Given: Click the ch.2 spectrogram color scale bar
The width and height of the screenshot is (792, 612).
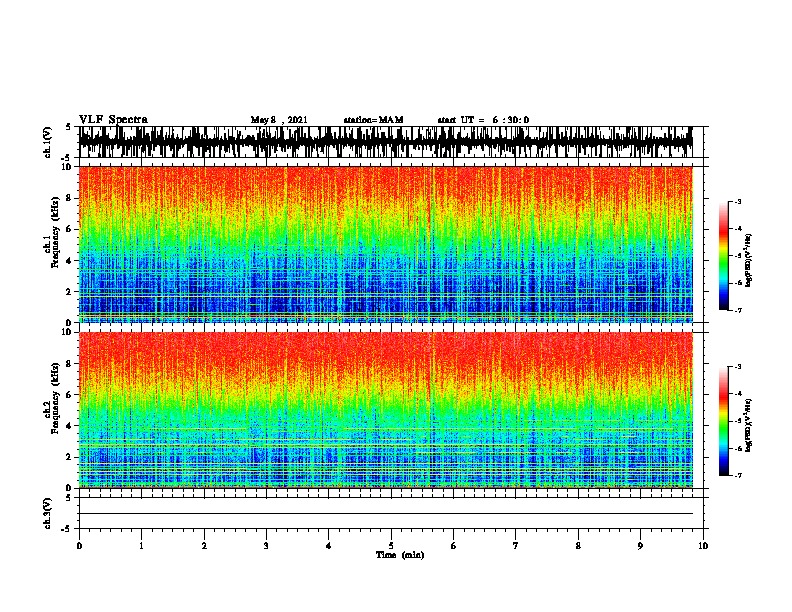Looking at the screenshot, I should point(723,421).
